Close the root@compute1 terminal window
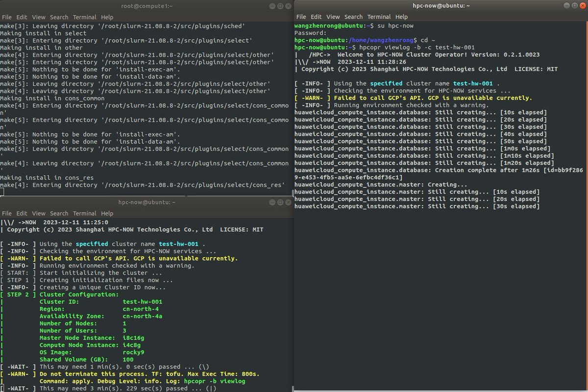The image size is (588, 392). click(288, 6)
